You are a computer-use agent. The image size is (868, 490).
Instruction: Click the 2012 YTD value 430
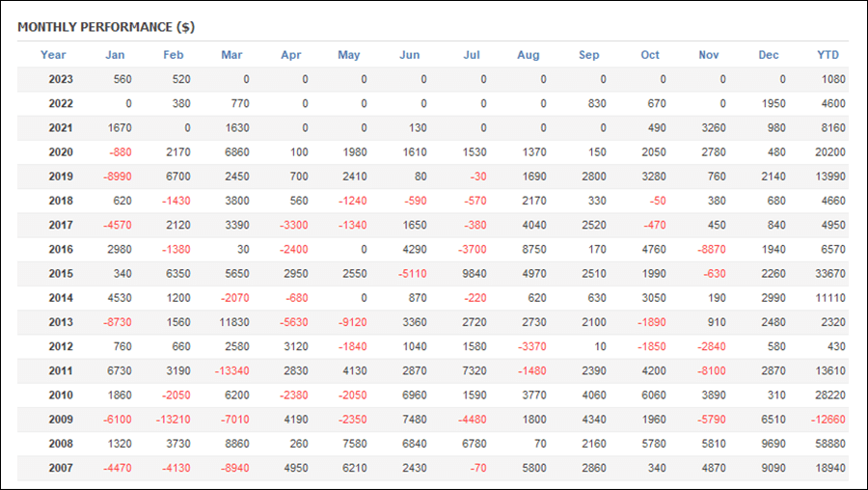pyautogui.click(x=836, y=346)
